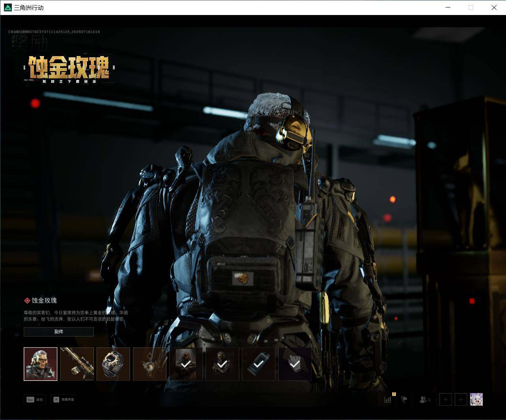The height and width of the screenshot is (420, 506).
Task: Select the gold rifle weapon skin item
Action: 77,364
